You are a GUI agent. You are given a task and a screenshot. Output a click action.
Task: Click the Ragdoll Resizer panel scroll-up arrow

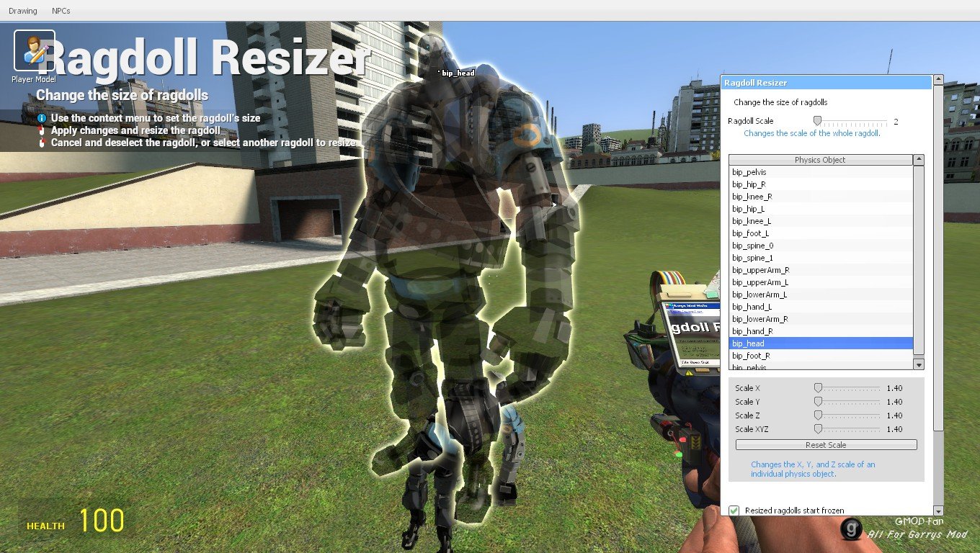[x=938, y=80]
